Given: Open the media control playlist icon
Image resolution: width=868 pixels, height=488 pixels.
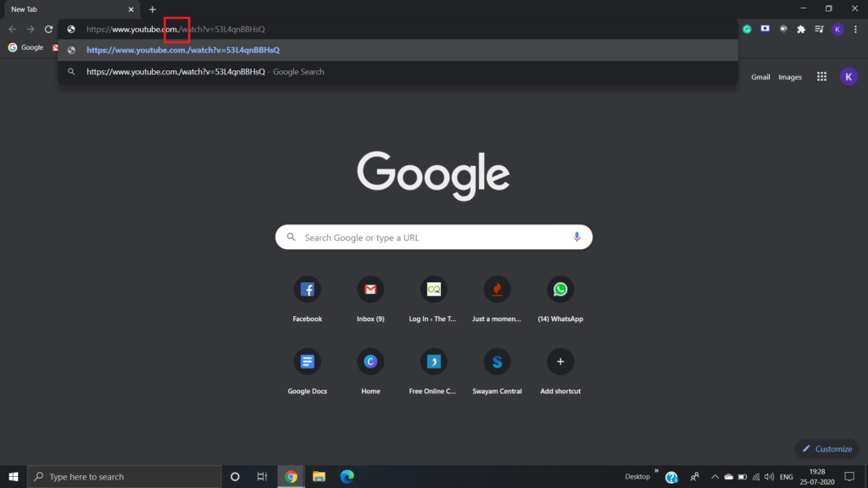Looking at the screenshot, I should pos(820,30).
